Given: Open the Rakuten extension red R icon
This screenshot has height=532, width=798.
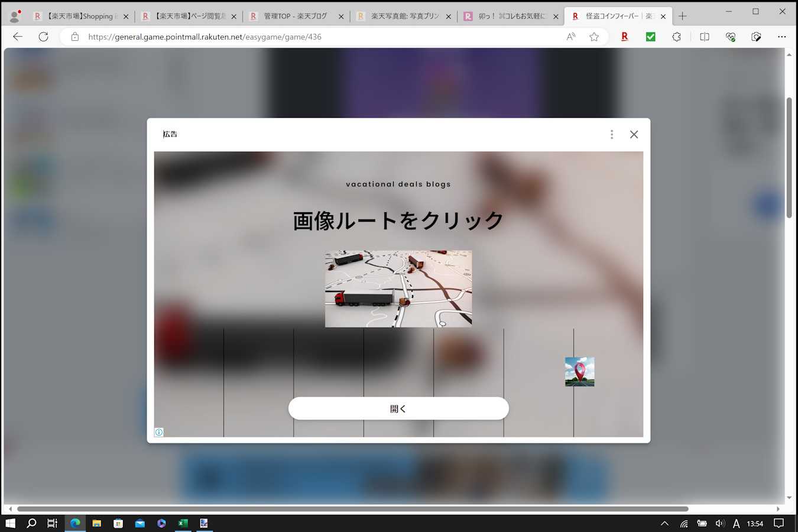Looking at the screenshot, I should click(624, 37).
